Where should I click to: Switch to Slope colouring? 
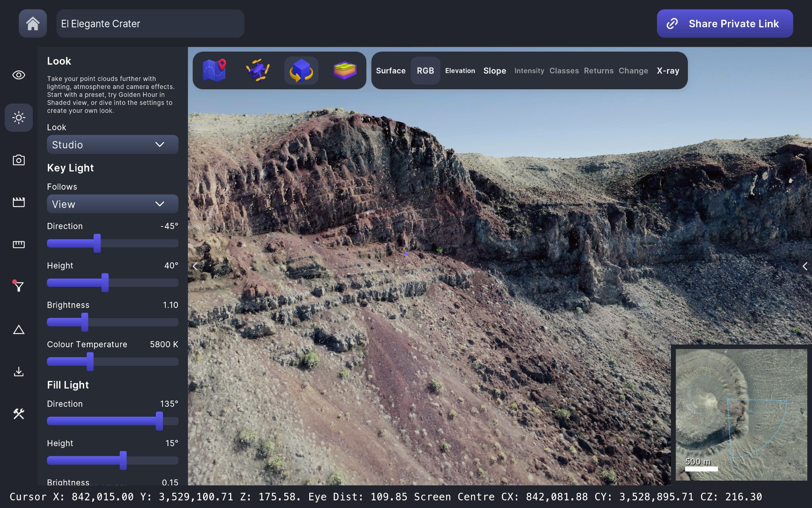[494, 71]
